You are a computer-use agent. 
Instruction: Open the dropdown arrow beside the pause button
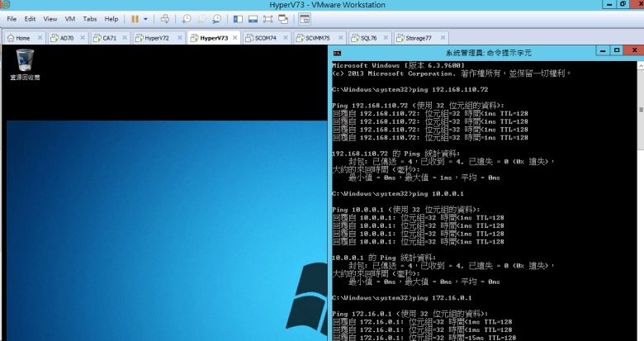click(146, 18)
